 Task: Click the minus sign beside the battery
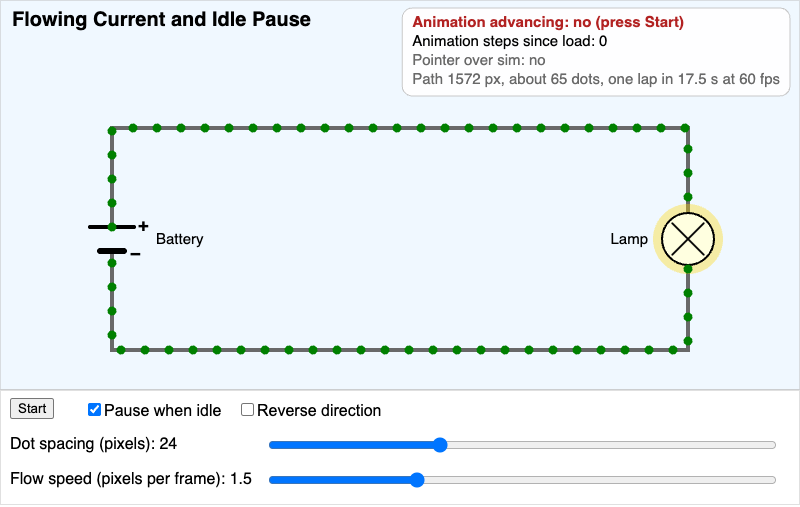pyautogui.click(x=135, y=254)
